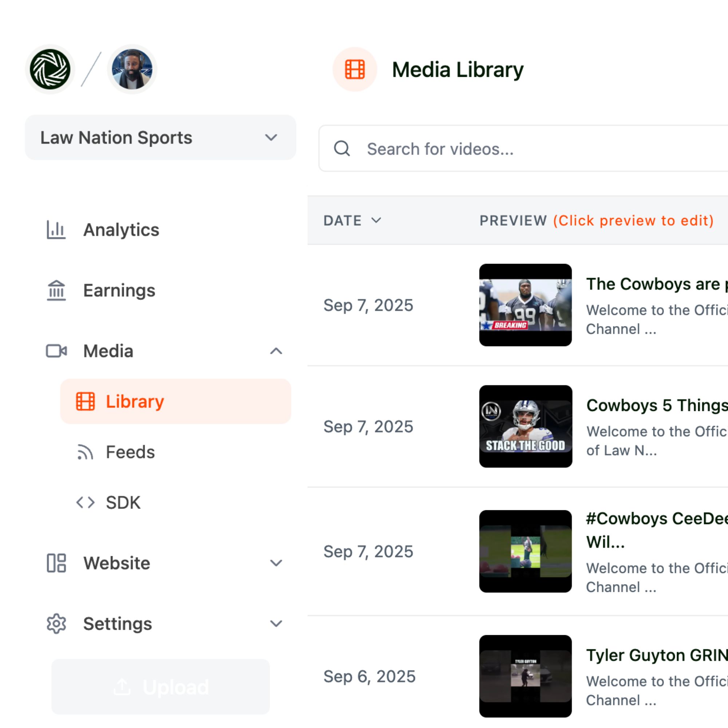Click the search magnifier icon
728x728 pixels.
342,149
